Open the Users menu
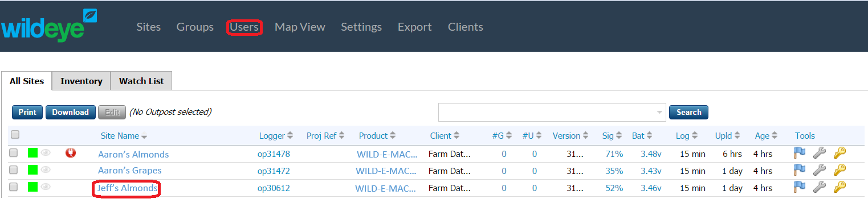Image resolution: width=868 pixels, height=207 pixels. coord(244,27)
